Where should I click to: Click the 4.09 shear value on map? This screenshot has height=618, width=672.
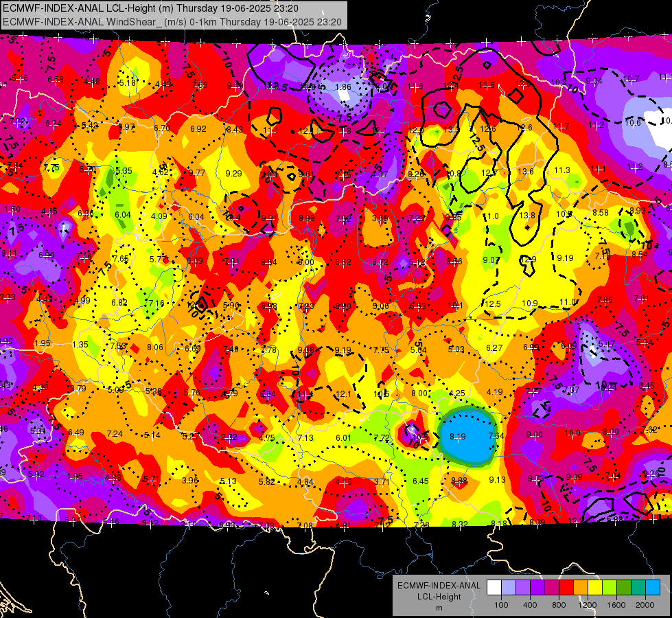pos(159,216)
